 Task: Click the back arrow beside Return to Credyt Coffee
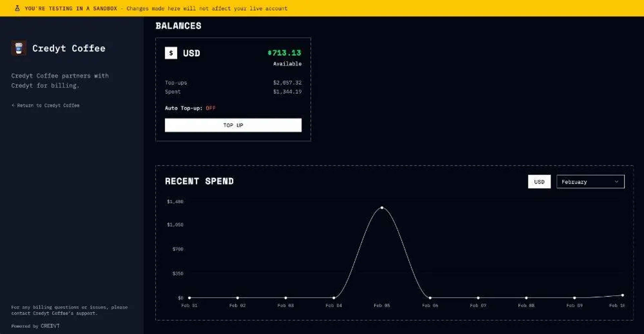13,105
